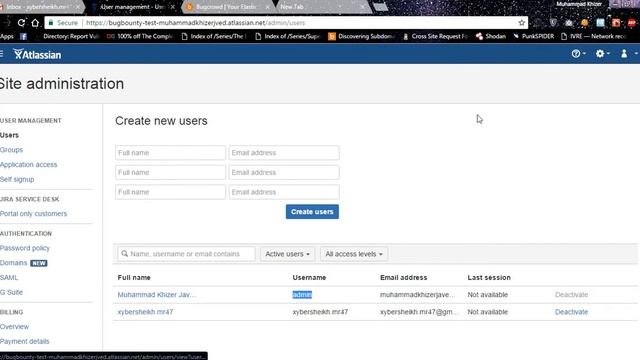Open G Suite settings
The width and height of the screenshot is (640, 360).
click(11, 292)
